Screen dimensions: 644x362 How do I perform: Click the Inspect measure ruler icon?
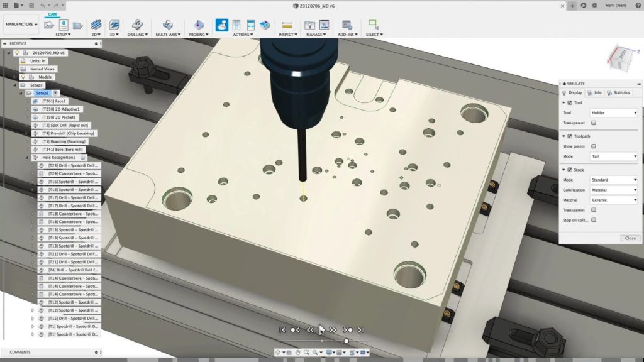tap(287, 25)
